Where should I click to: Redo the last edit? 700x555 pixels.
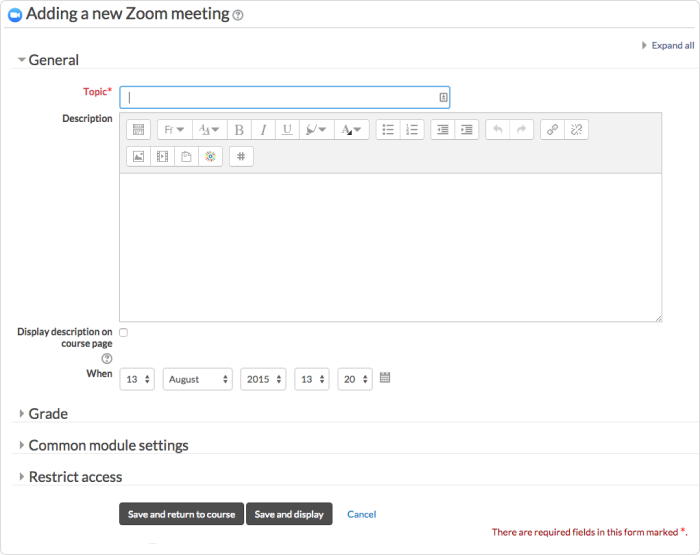pos(521,129)
